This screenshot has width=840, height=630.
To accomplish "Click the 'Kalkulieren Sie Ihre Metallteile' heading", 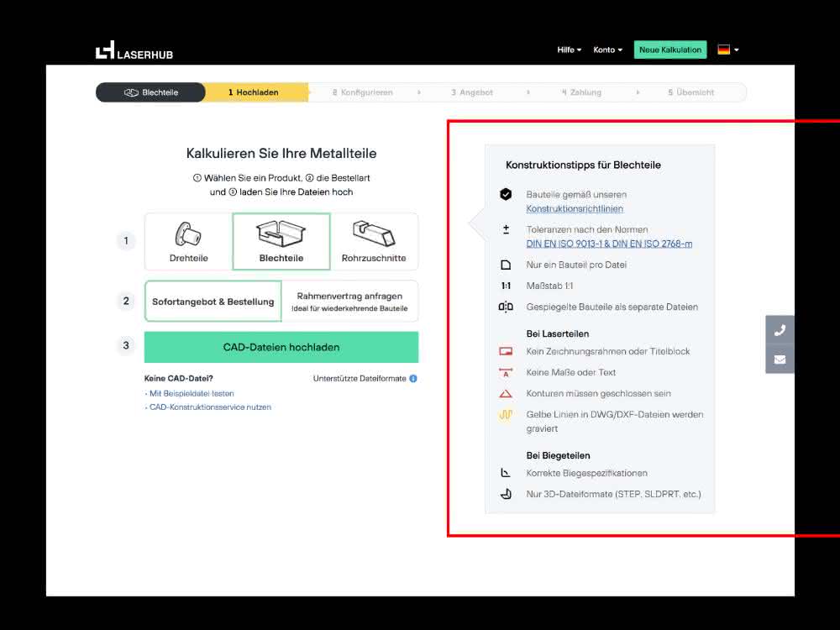I will [x=281, y=153].
